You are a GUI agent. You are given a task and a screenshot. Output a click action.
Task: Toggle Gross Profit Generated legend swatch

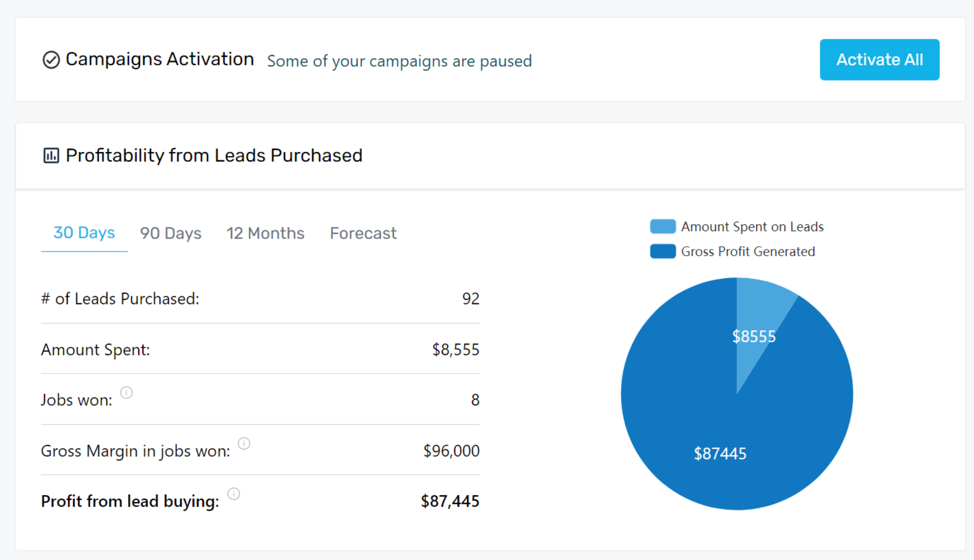(663, 251)
